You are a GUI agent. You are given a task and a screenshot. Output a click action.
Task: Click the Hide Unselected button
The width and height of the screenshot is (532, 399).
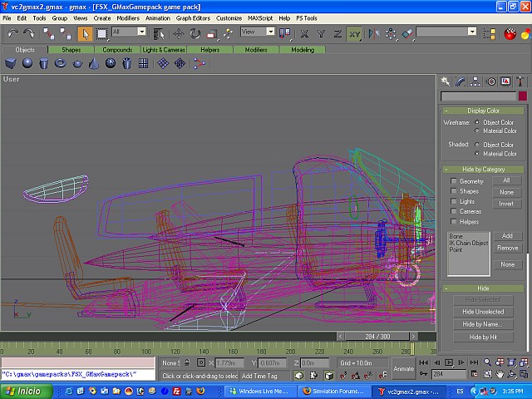pyautogui.click(x=483, y=312)
